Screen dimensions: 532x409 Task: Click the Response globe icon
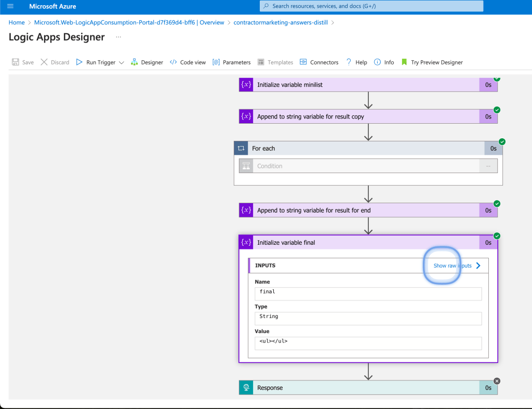click(246, 388)
